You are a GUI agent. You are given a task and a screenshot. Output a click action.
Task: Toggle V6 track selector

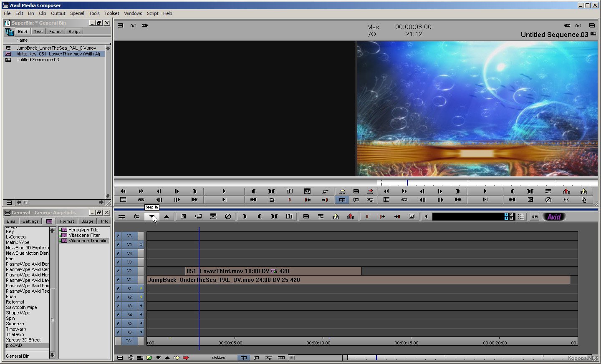click(129, 236)
